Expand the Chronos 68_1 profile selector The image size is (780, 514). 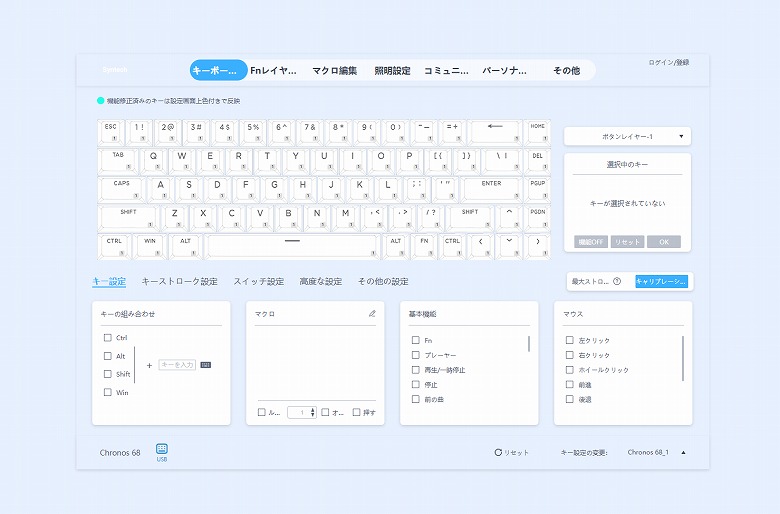(x=683, y=452)
